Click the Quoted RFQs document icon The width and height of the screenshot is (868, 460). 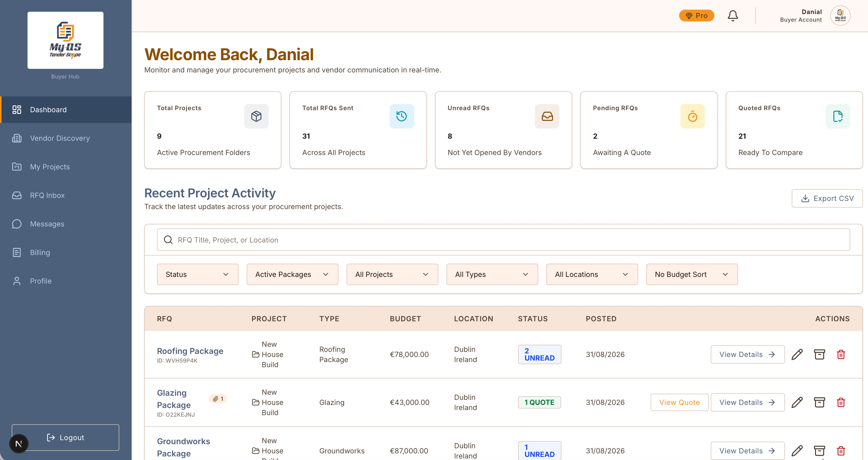click(838, 116)
